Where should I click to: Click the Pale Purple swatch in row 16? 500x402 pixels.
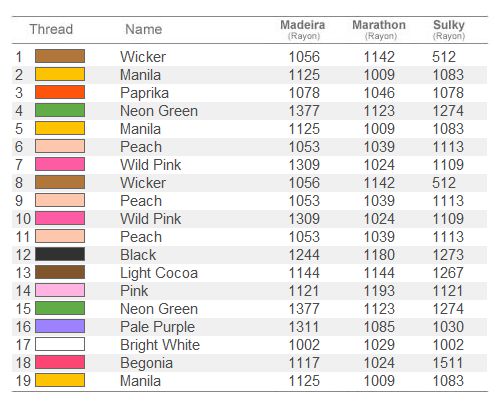click(60, 326)
